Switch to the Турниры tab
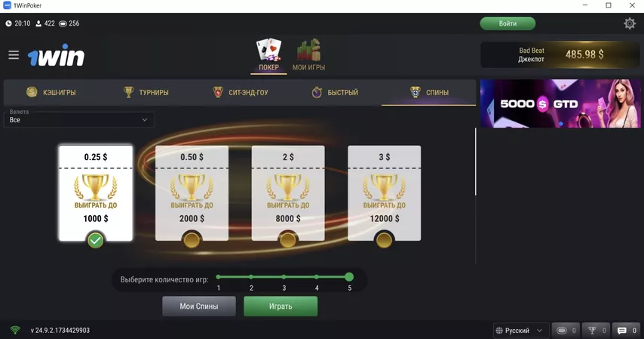Image resolution: width=644 pixels, height=339 pixels. pyautogui.click(x=146, y=92)
